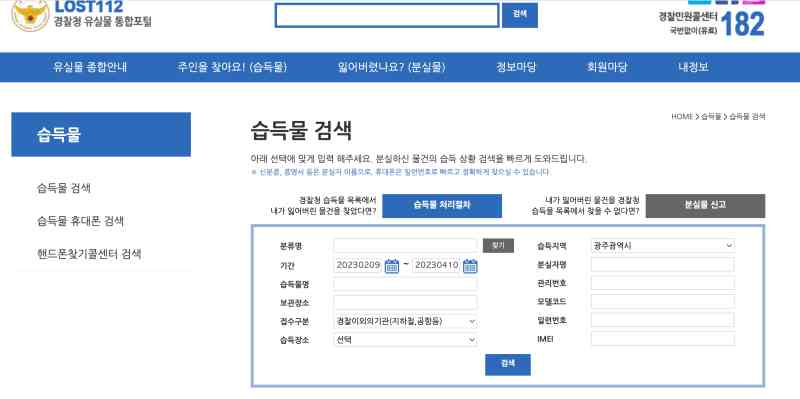The height and width of the screenshot is (399, 800).
Task: Select 습득물 검색 in the sidebar
Action: pos(64,188)
